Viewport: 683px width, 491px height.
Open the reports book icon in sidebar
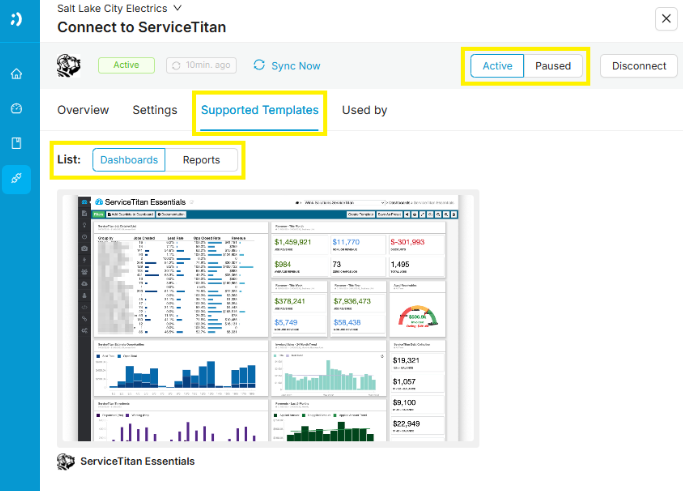[16, 143]
